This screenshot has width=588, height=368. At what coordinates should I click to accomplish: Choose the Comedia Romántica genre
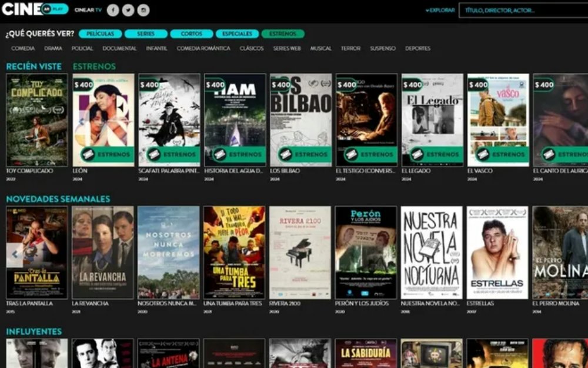pyautogui.click(x=203, y=48)
